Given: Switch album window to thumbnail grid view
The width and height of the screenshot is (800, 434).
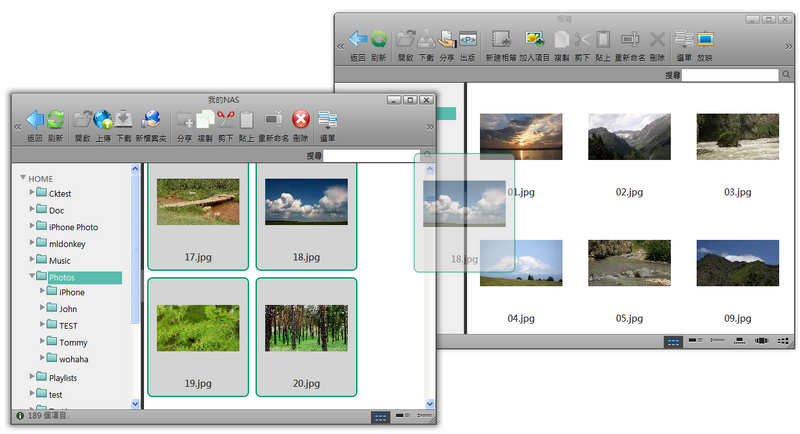Looking at the screenshot, I should (673, 341).
